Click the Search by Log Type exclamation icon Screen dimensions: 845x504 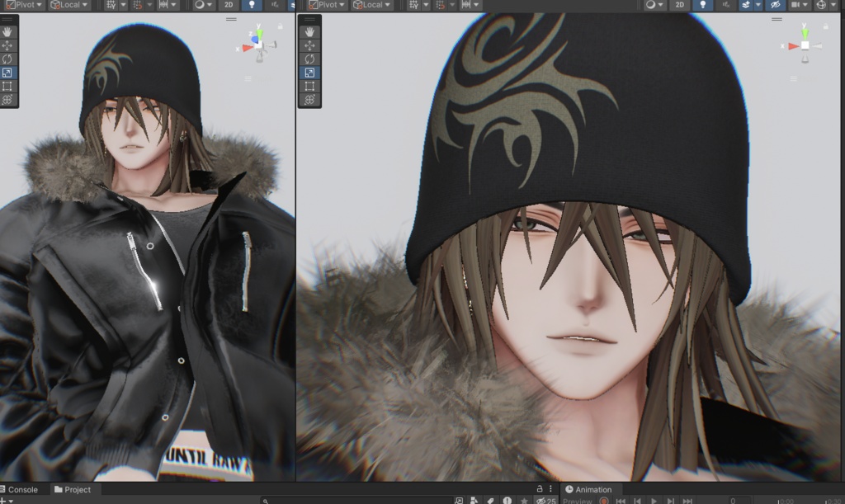point(507,501)
